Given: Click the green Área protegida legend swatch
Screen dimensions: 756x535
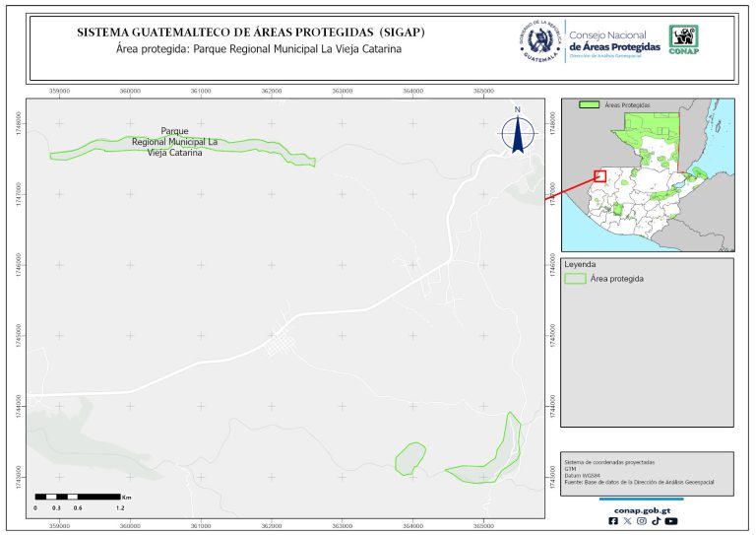Looking at the screenshot, I should point(576,279).
